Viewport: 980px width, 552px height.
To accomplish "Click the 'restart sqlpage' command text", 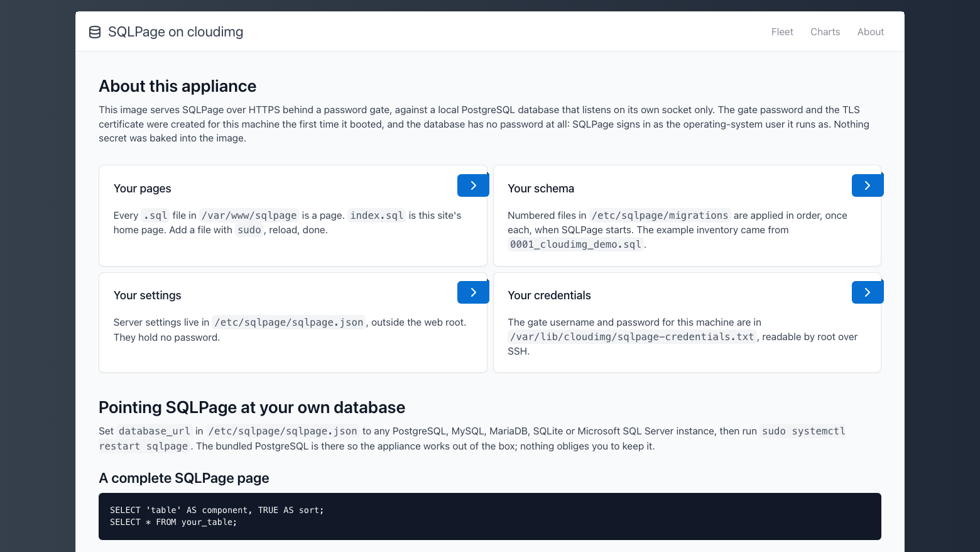I will tap(143, 446).
